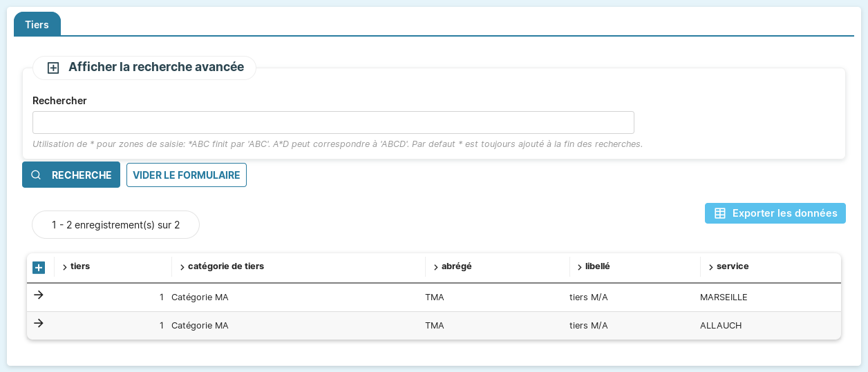Open ALLAUCH row with arrow icon
Image resolution: width=868 pixels, height=372 pixels.
pos(39,324)
